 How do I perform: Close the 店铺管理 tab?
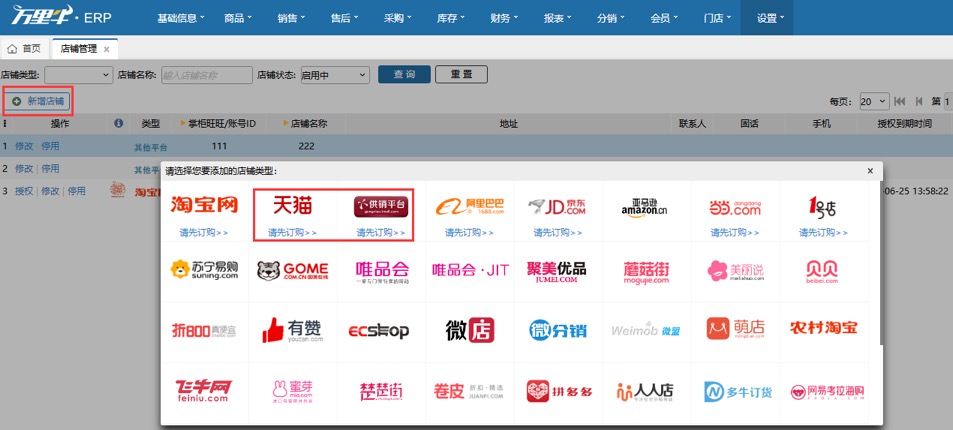coord(106,49)
